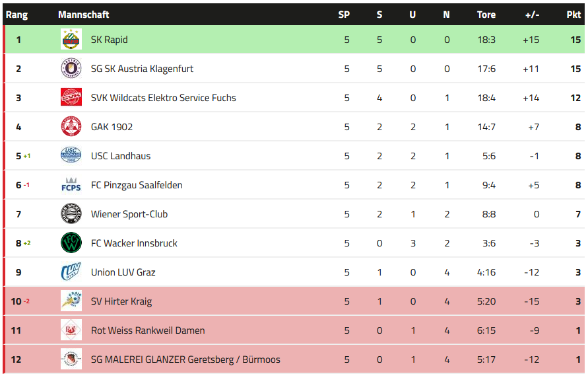The image size is (588, 376).
Task: Open the FCPS Pinzgau Saalfelden logo
Action: [71, 185]
